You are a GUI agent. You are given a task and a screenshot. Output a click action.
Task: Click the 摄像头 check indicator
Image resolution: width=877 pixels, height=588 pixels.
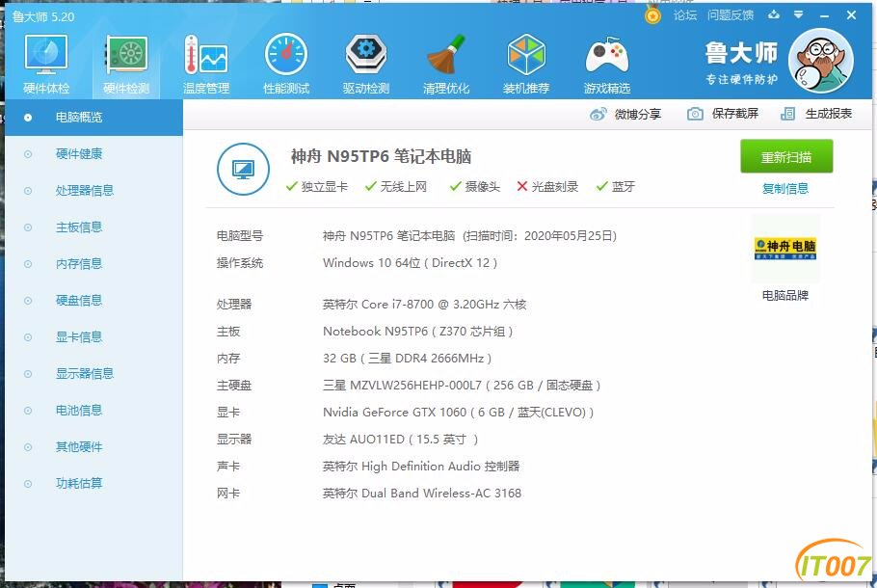coord(475,187)
